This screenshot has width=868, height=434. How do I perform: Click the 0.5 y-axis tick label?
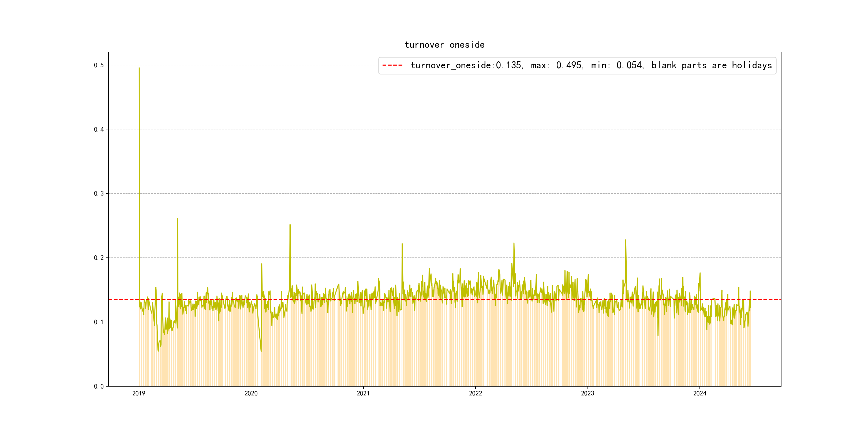[99, 65]
